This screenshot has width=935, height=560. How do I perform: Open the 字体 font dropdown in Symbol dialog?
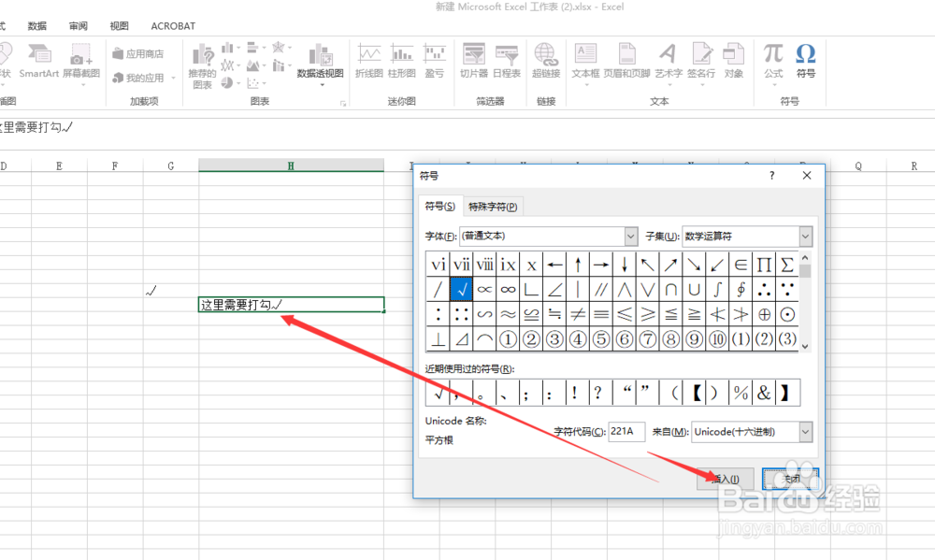pyautogui.click(x=628, y=236)
